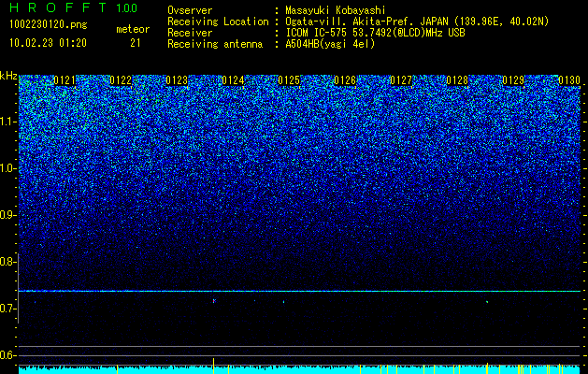
Task: Click the Receiving Location label
Action: [218, 22]
